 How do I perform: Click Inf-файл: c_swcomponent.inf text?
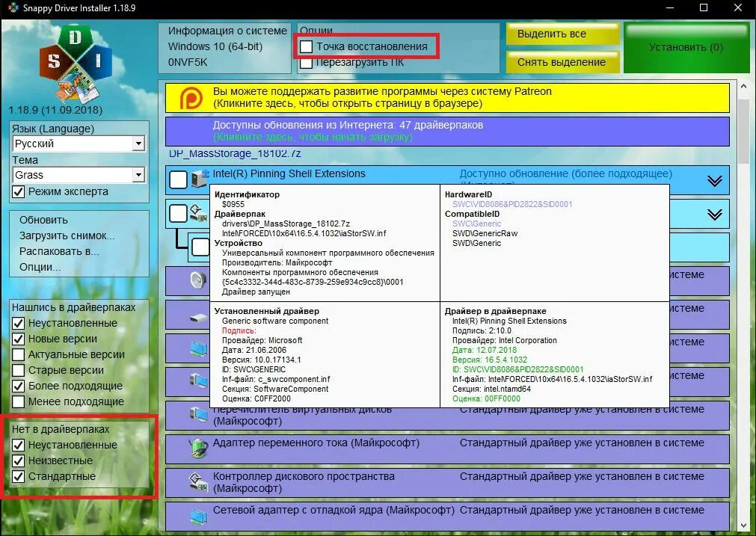[x=276, y=379]
